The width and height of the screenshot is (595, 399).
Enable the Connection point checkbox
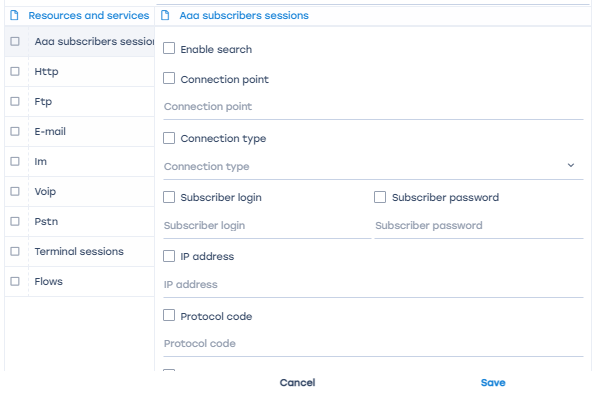(169, 79)
